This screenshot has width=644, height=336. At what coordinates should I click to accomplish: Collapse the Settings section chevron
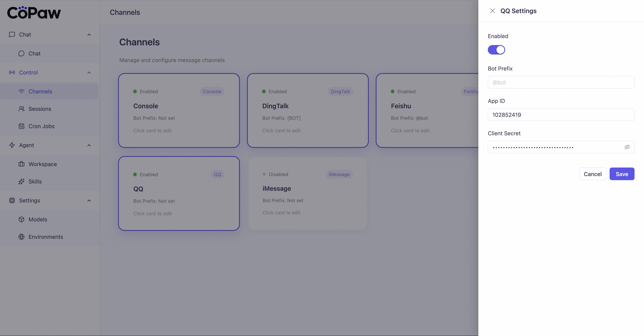pos(89,201)
